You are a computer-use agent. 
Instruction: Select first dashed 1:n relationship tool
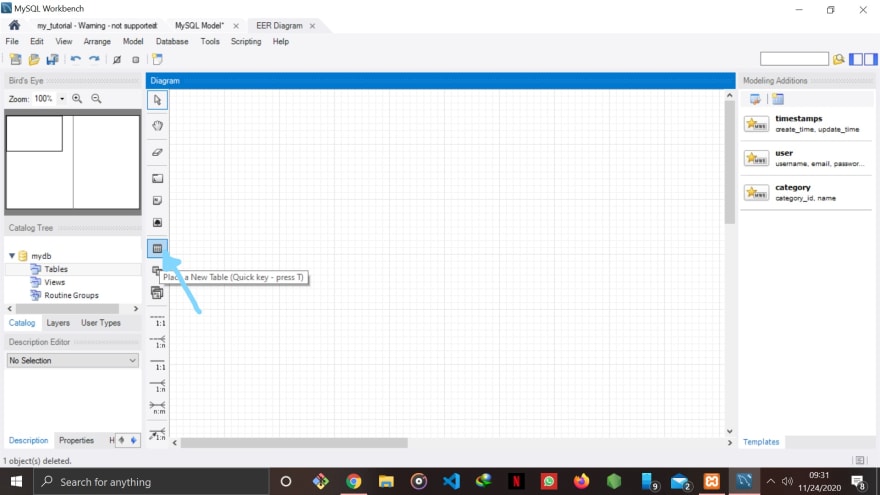coord(158,342)
